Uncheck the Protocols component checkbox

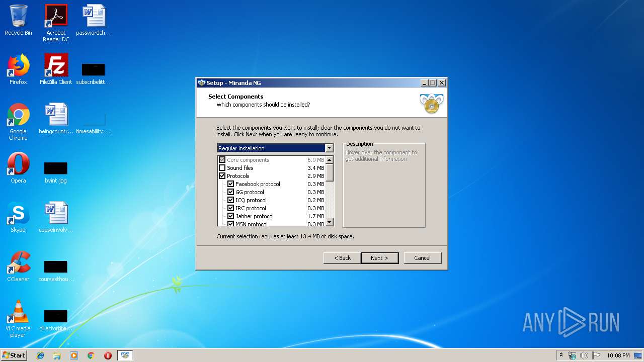tap(222, 176)
